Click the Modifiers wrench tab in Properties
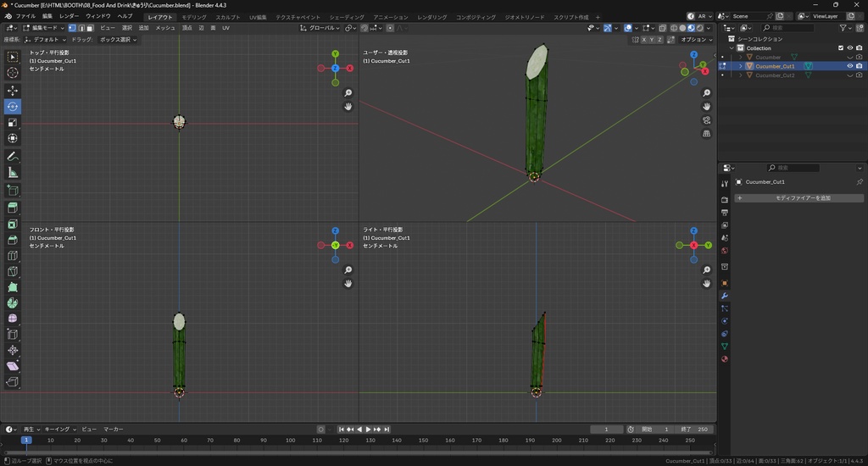 725,296
